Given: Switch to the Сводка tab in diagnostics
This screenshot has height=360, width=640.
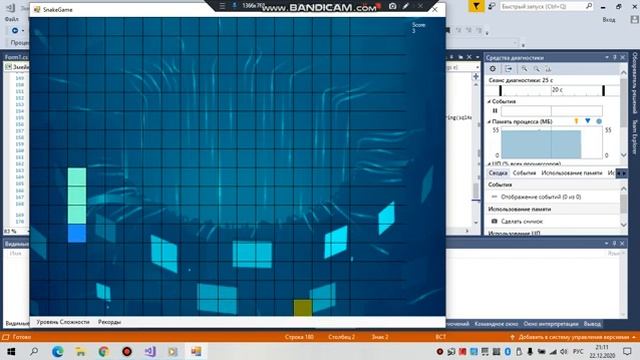Looking at the screenshot, I should (x=498, y=173).
